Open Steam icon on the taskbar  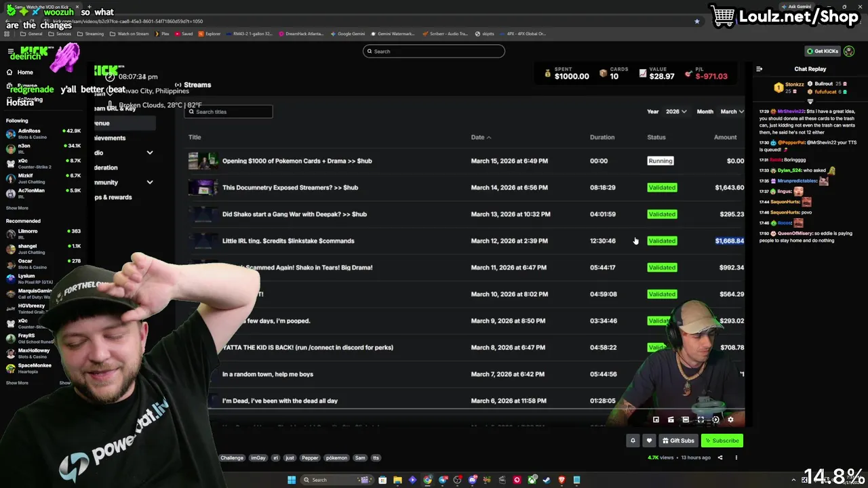pos(547,480)
